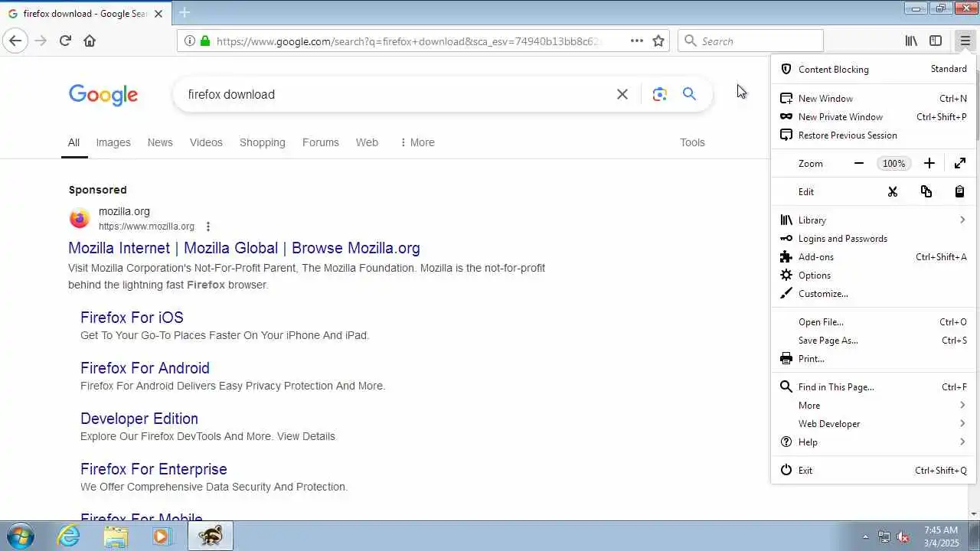Open site information icon in address bar
This screenshot has width=980, height=551.
point(190,41)
